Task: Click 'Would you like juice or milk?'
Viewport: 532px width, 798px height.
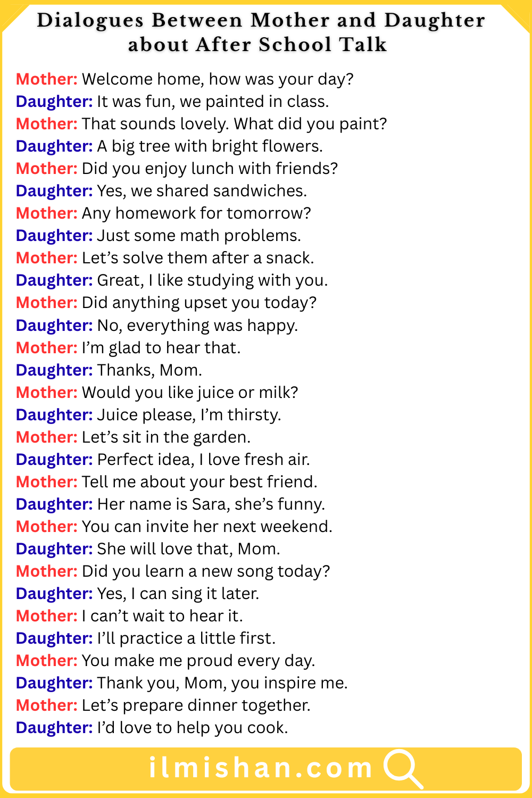Action: point(190,393)
